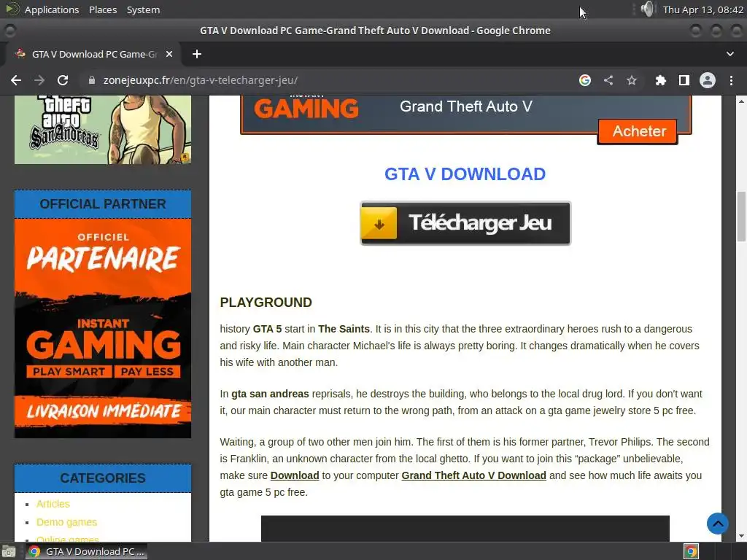Click the page vertical scrollbar thumb
Screen dimensions: 747x560
(x=741, y=217)
